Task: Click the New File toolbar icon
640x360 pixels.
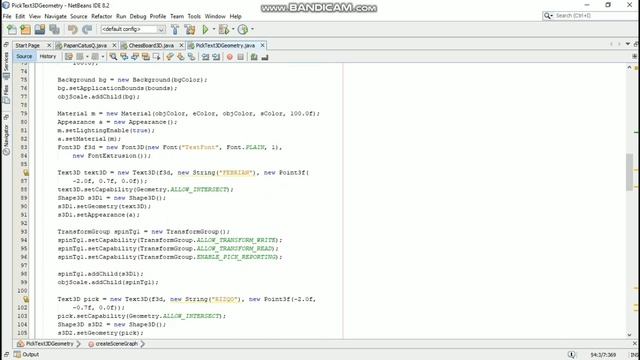Action: 12,29
